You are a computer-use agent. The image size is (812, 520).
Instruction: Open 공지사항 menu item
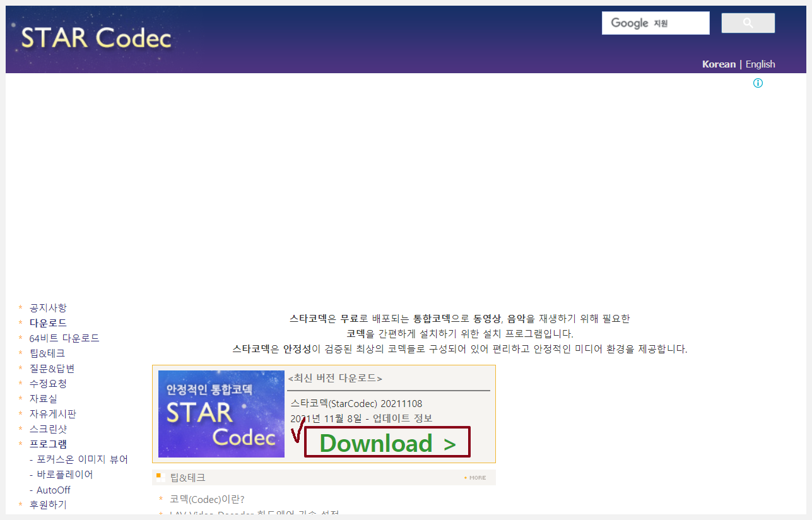pos(48,308)
